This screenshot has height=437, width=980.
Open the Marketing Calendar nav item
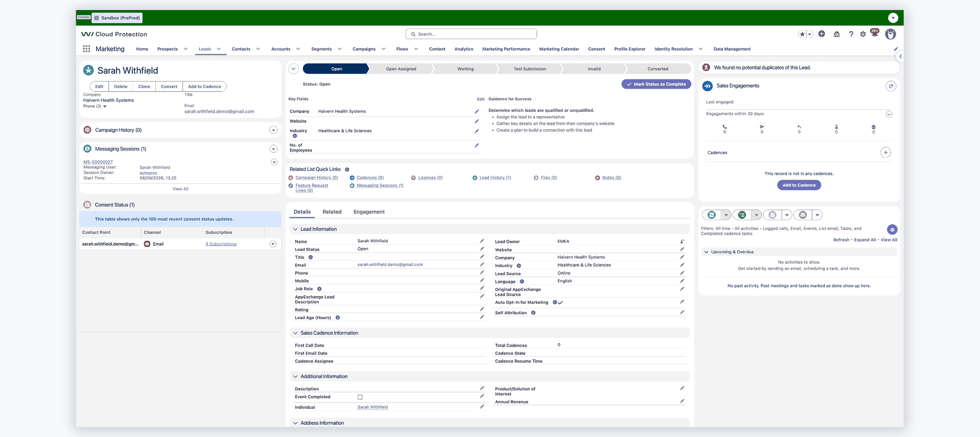pos(559,49)
